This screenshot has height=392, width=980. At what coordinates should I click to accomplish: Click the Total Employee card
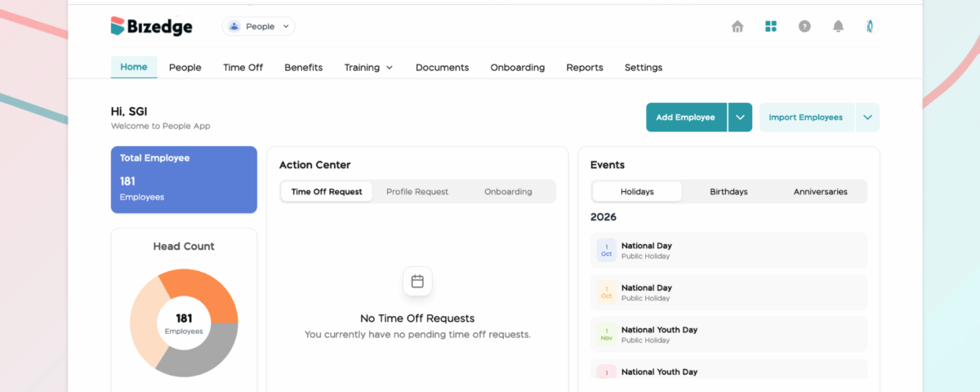pyautogui.click(x=184, y=180)
